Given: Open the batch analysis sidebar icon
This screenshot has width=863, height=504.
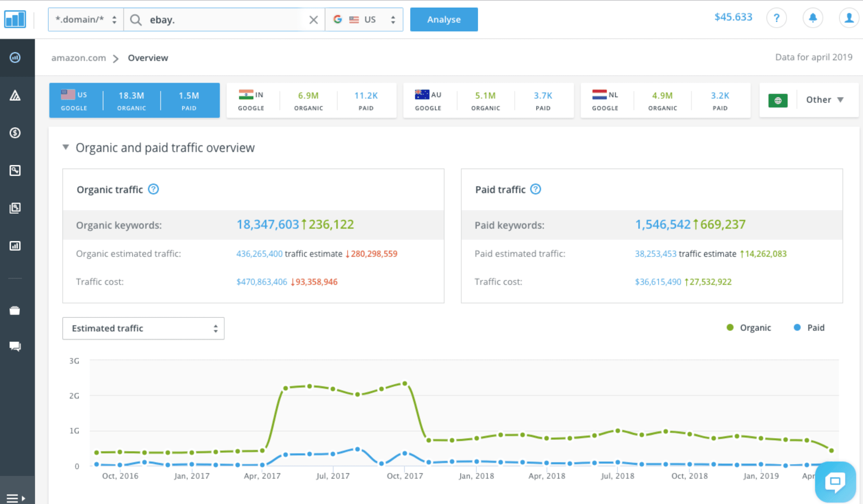Looking at the screenshot, I should [x=15, y=208].
